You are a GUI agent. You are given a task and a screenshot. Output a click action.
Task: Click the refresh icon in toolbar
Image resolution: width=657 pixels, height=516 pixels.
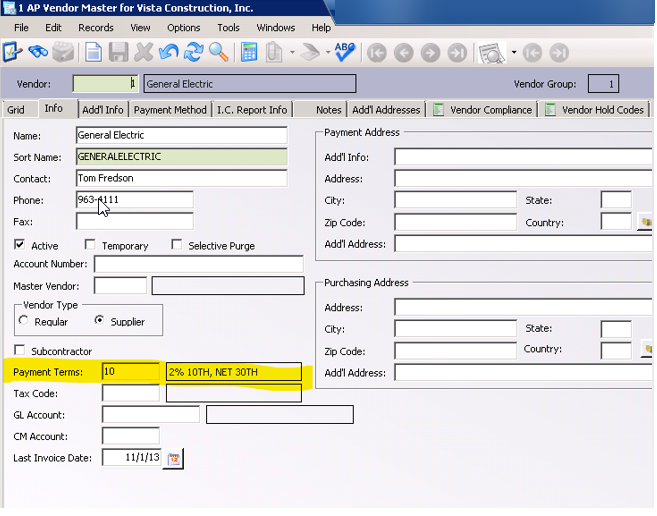[194, 52]
